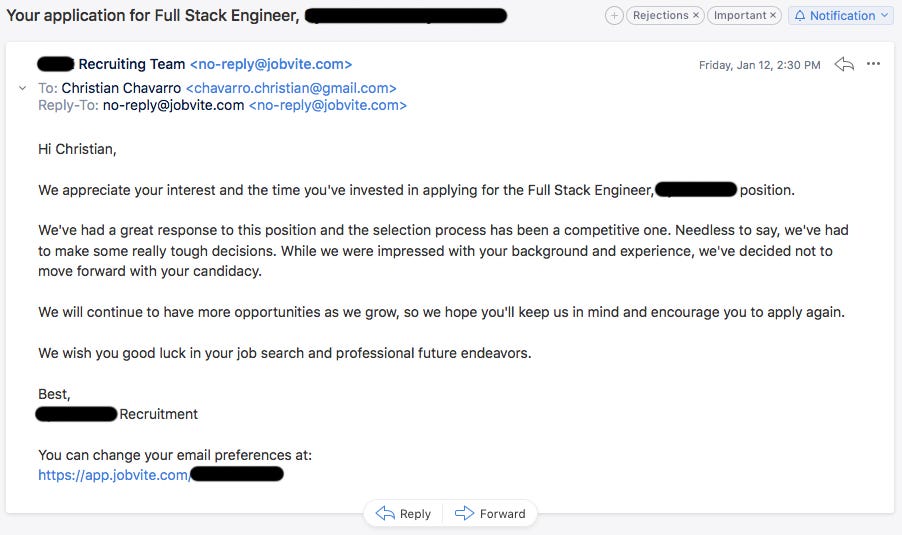Click the sender address no-reply@jobvite.com
This screenshot has height=535, width=902.
coord(270,65)
